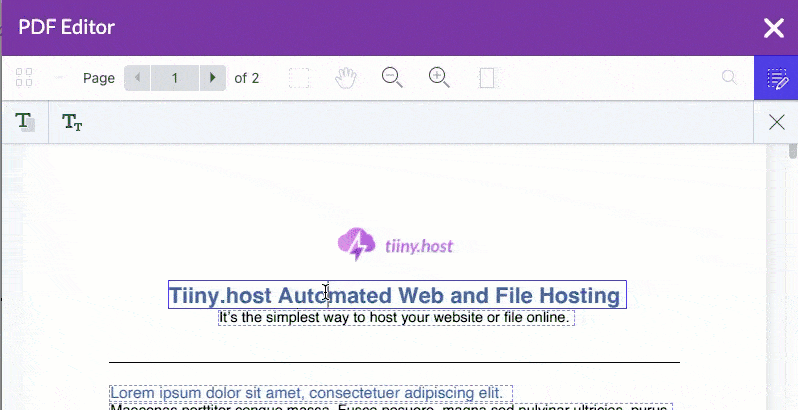
Task: Activate the marquee selection tool
Action: point(299,78)
